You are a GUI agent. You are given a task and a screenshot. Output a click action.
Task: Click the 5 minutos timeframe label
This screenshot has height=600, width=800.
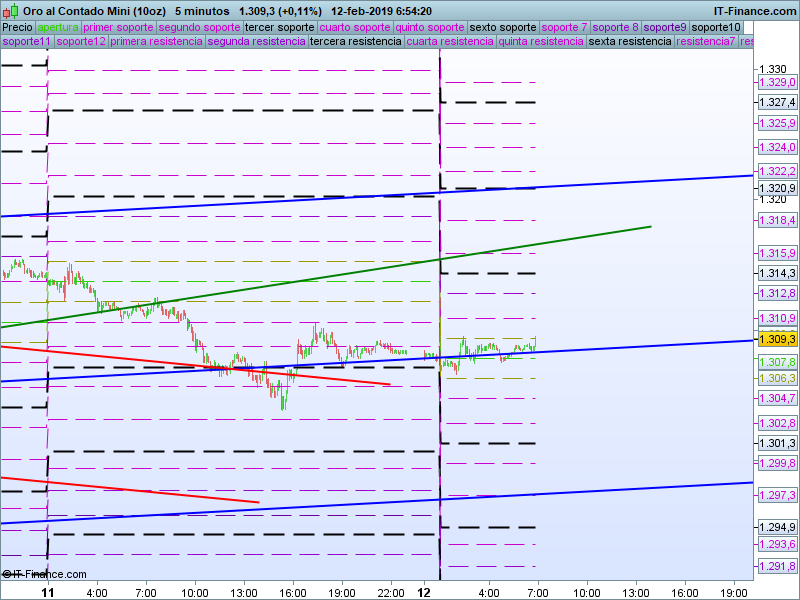click(x=202, y=11)
